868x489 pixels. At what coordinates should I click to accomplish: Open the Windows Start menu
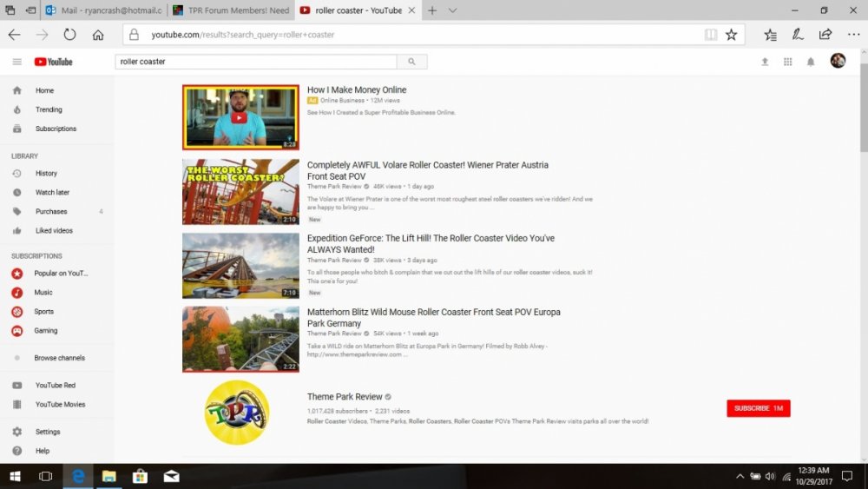[15, 476]
